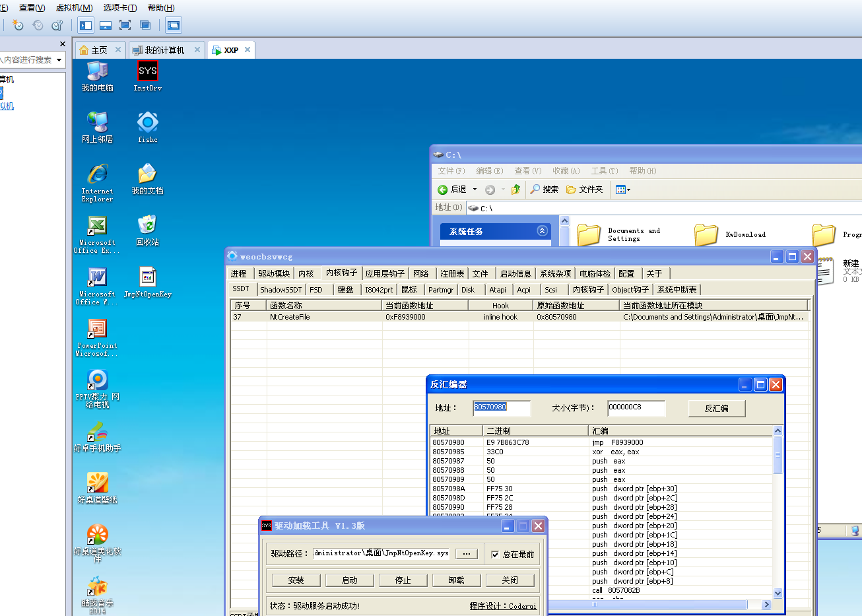Click the 安装 install button in driver loader
This screenshot has width=862, height=616.
point(296,580)
